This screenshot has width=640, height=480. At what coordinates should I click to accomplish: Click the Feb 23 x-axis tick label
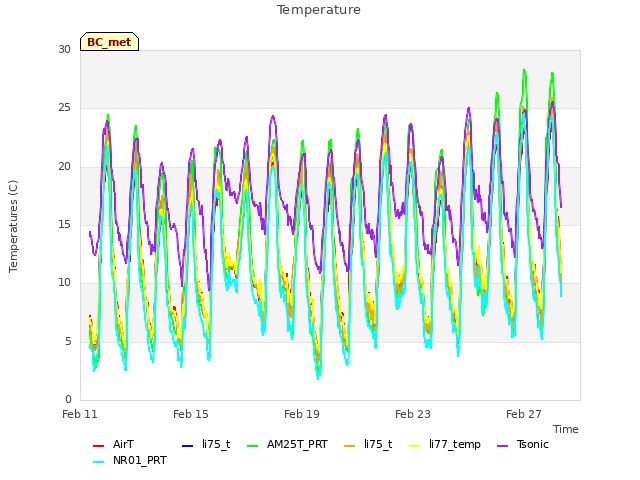click(x=413, y=414)
